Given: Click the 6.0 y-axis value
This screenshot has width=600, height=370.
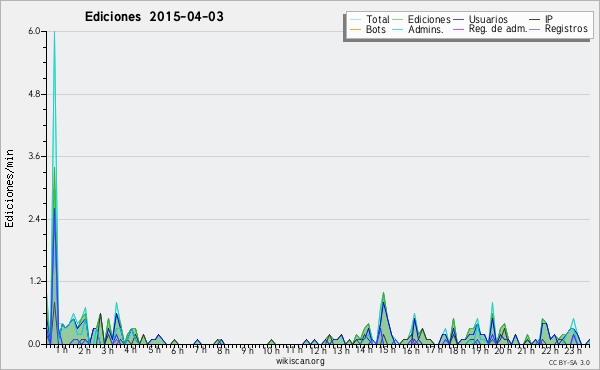Looking at the screenshot, I should [x=34, y=31].
